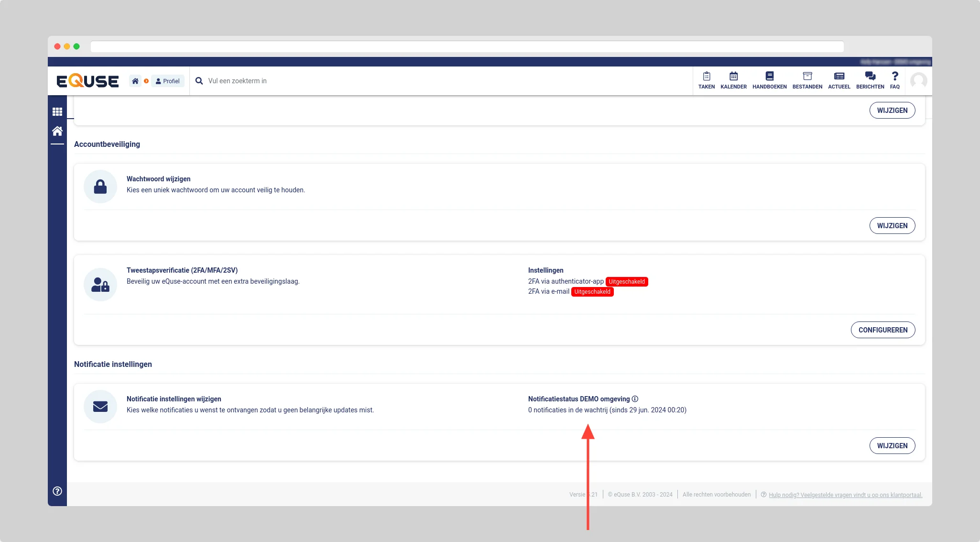Click Configureren for Tweestapsverificatie
Screen dimensions: 980x542
[882, 330]
